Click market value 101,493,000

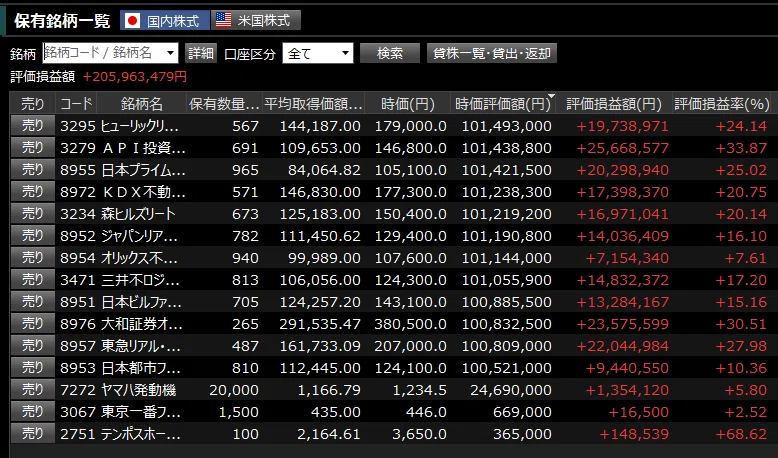point(507,126)
